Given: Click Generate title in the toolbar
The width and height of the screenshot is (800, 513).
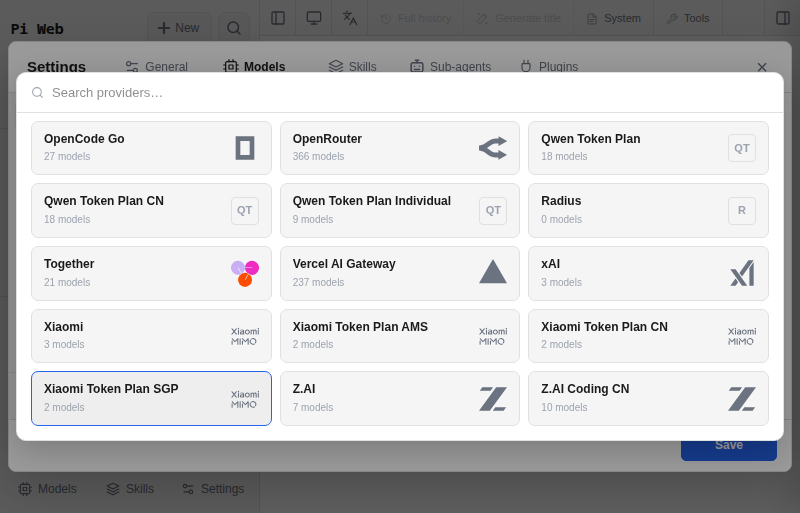Looking at the screenshot, I should [519, 18].
